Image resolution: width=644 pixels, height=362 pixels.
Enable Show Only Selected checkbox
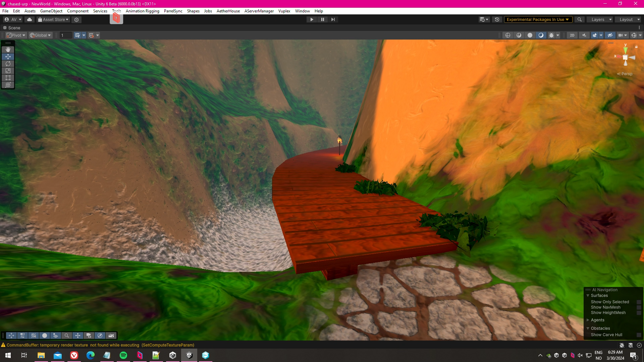coord(639,302)
